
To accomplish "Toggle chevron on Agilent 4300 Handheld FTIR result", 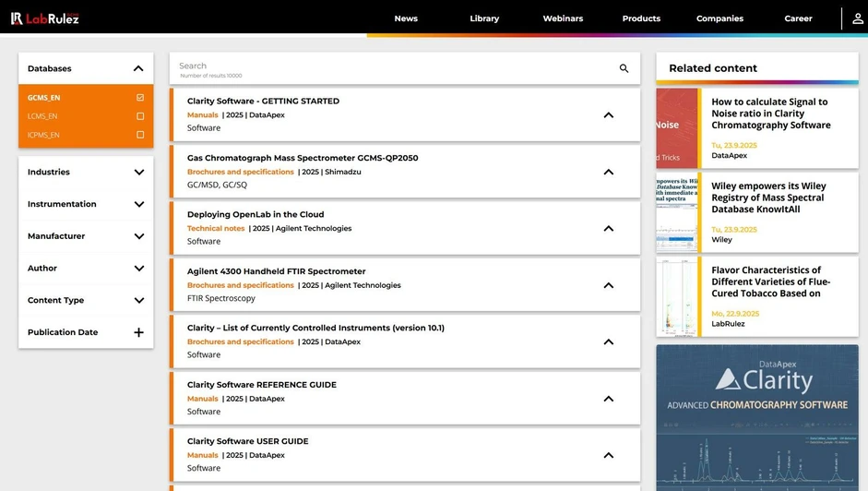I will [x=608, y=285].
